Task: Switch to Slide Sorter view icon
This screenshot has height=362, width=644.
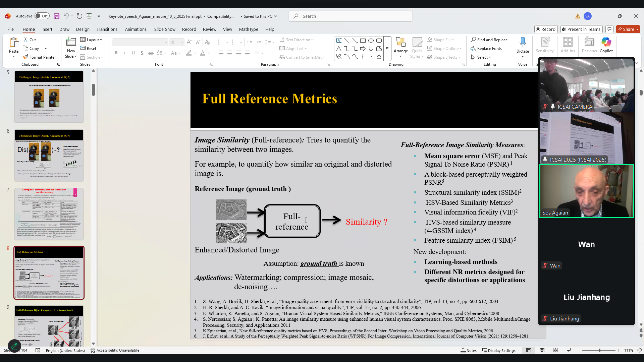Action: [542, 350]
